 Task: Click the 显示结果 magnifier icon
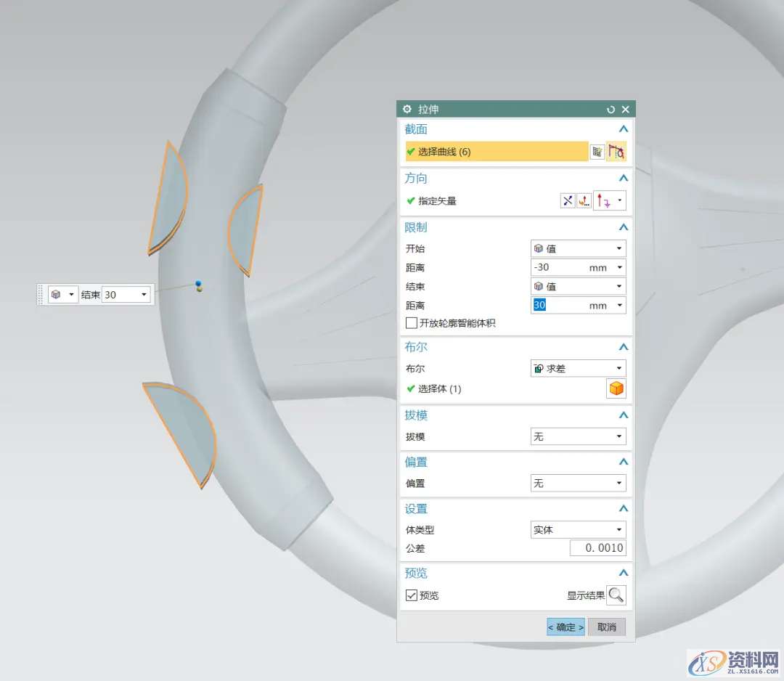[616, 595]
